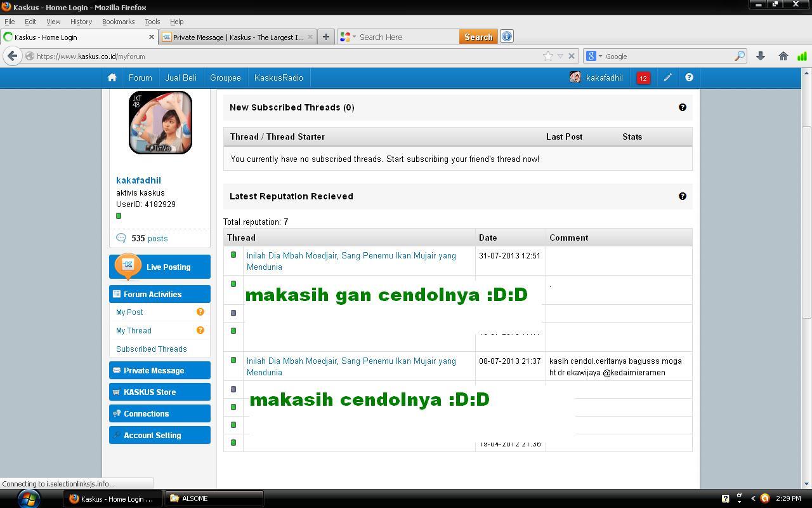Open a new tab with plus button
The height and width of the screenshot is (508, 812).
(x=325, y=37)
